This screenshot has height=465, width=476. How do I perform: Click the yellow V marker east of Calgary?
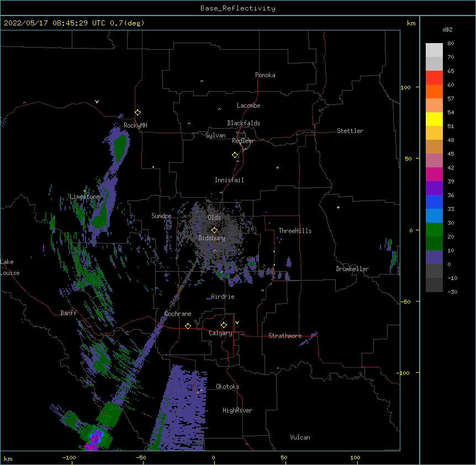(x=237, y=323)
